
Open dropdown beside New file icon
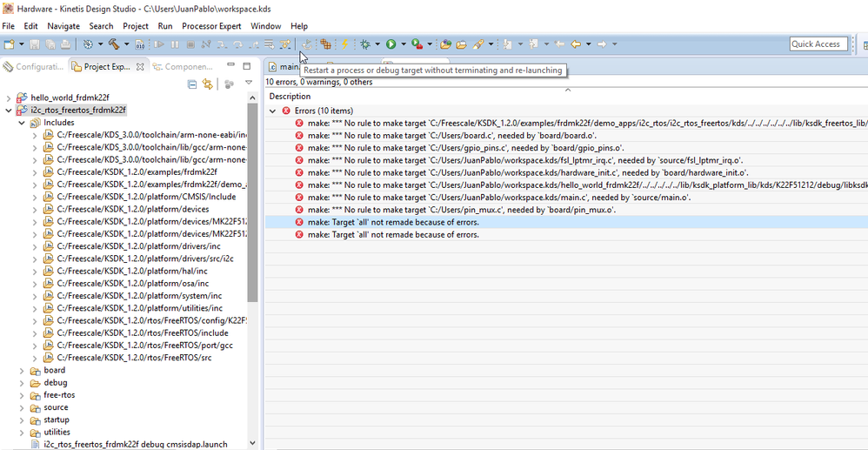(x=22, y=44)
